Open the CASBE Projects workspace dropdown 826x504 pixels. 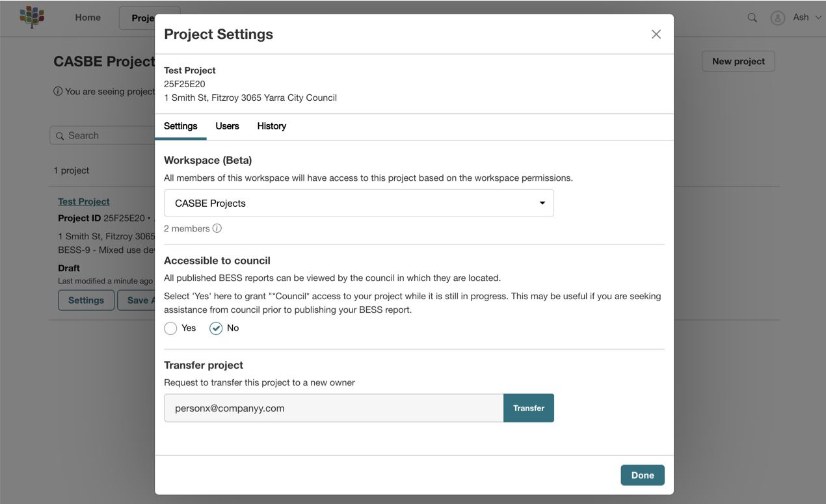[358, 203]
